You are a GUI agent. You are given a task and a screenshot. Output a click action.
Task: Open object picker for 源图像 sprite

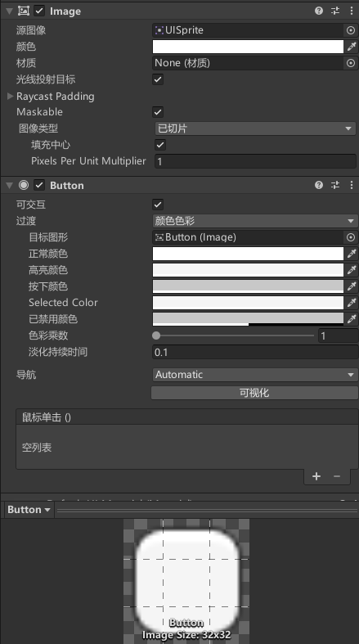coord(351,30)
